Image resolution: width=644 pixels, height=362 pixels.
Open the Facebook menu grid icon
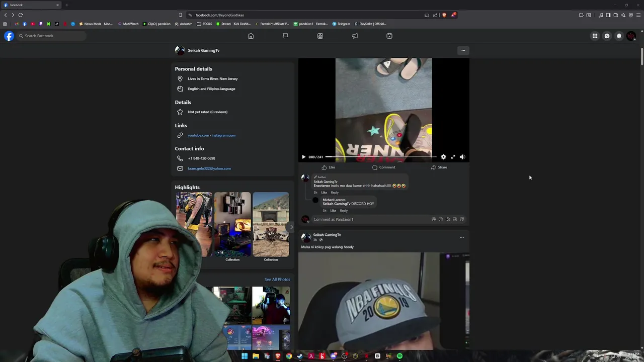tap(595, 36)
